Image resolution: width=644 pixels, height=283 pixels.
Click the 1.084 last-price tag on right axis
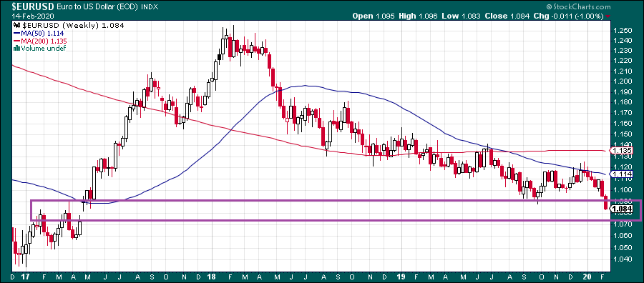click(x=621, y=209)
